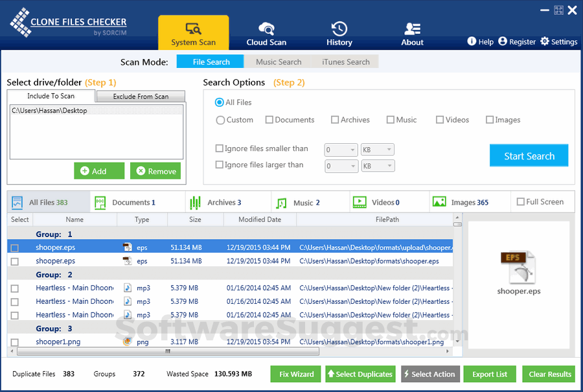The image size is (583, 392).
Task: Open the Exclude From Scan tab
Action: click(140, 95)
